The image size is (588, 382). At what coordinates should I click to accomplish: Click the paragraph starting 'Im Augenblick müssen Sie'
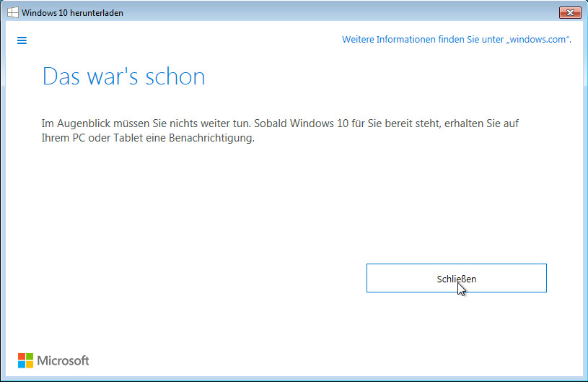pos(280,131)
